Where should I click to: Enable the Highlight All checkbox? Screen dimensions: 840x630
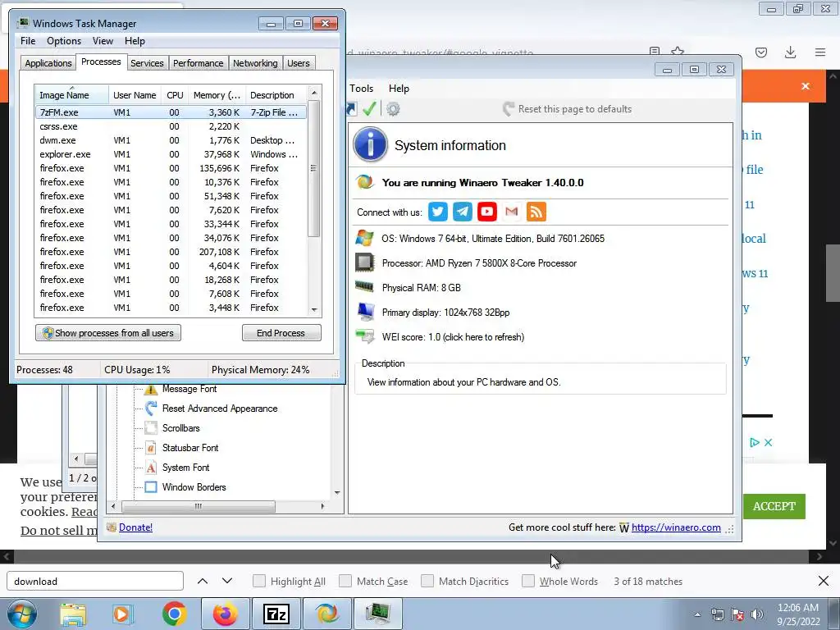tap(258, 581)
